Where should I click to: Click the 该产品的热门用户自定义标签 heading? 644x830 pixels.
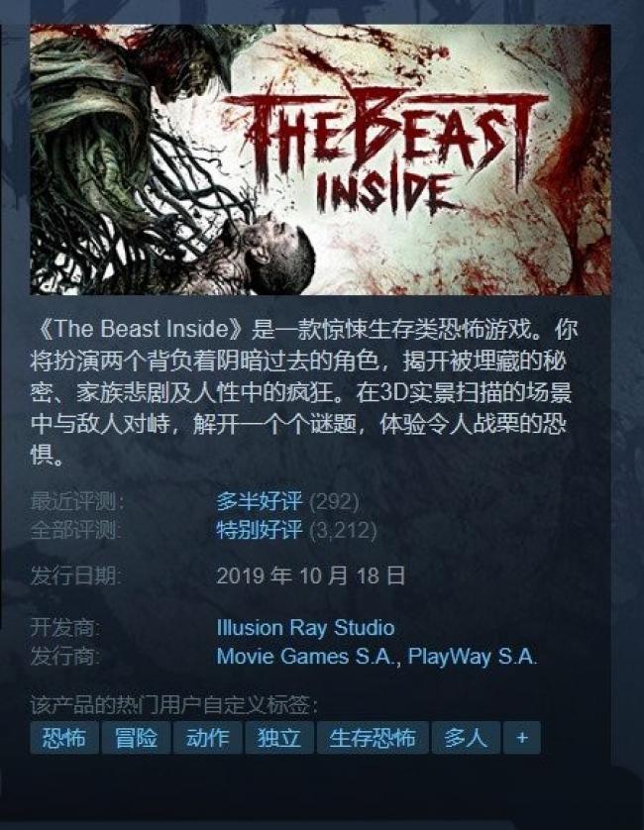(x=174, y=705)
